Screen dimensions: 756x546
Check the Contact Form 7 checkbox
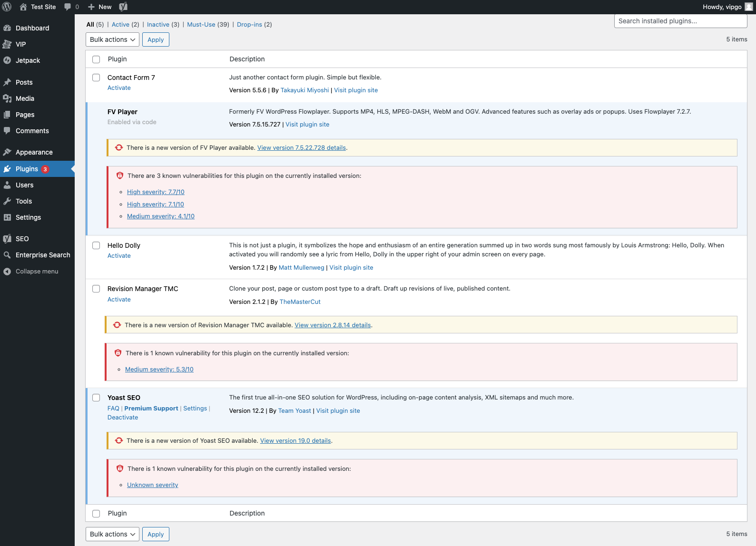click(x=96, y=78)
